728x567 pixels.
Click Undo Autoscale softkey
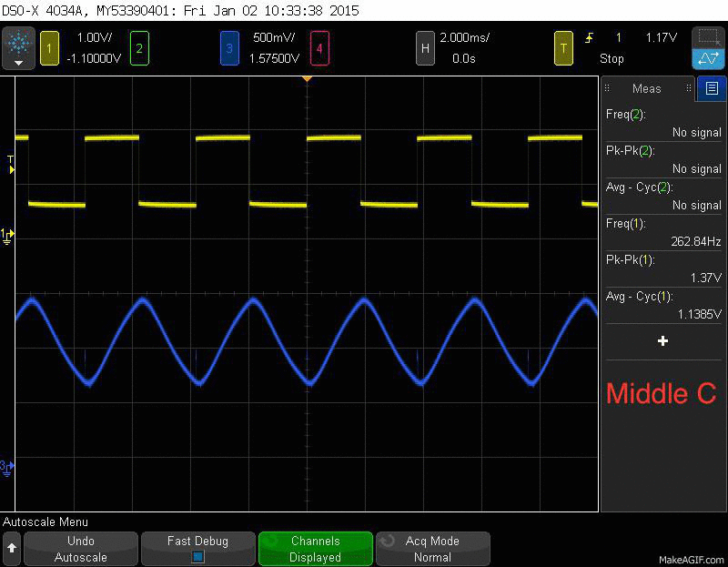[81, 549]
